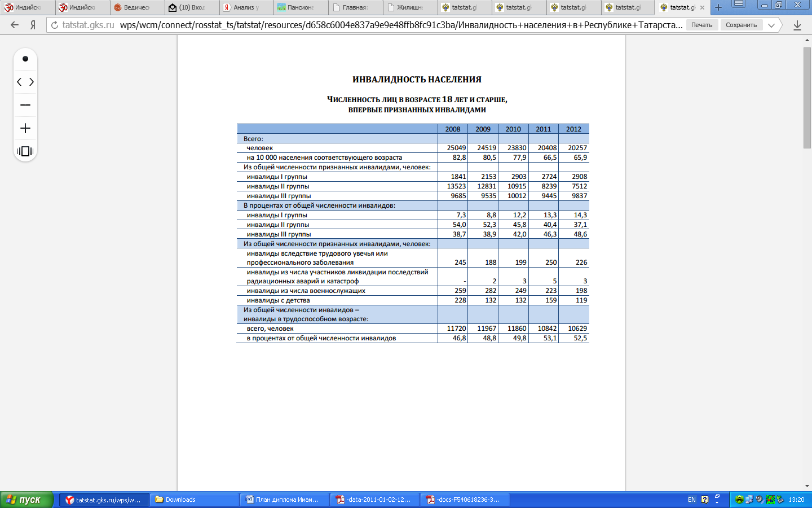Click the vertical scrollbar thumb
Viewport: 812px width, 508px height.
807,98
